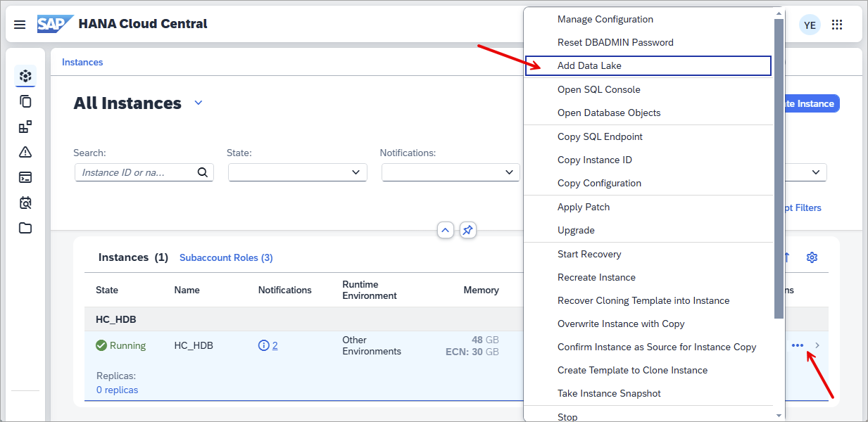Pin the filter header bar
The height and width of the screenshot is (422, 868).
point(468,230)
